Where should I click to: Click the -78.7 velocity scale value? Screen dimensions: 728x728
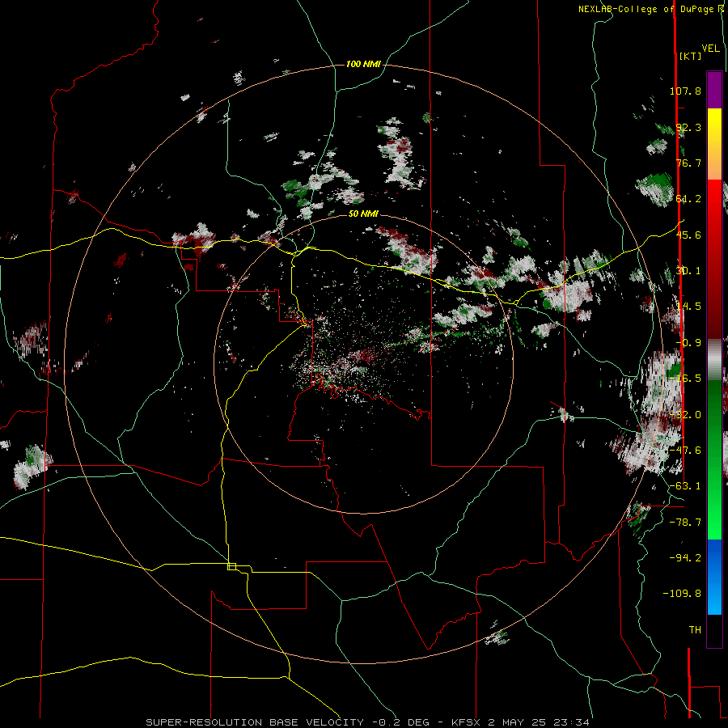685,523
